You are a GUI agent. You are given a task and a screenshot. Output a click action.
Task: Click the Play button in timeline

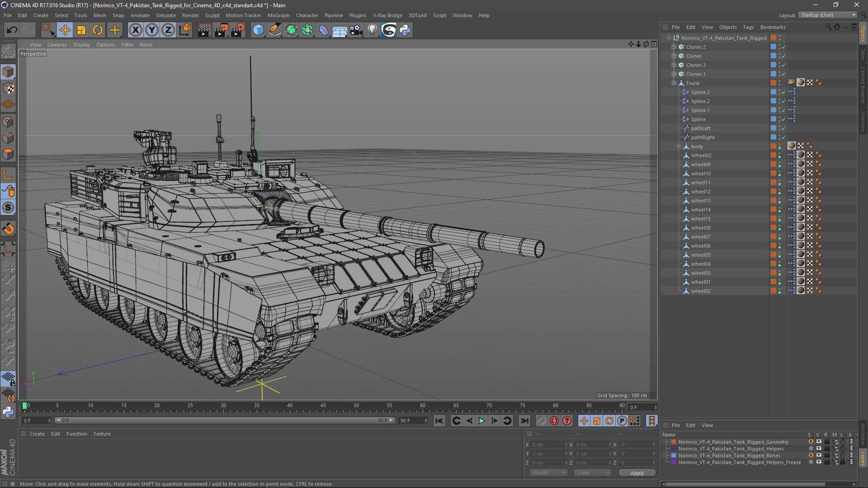tap(481, 420)
